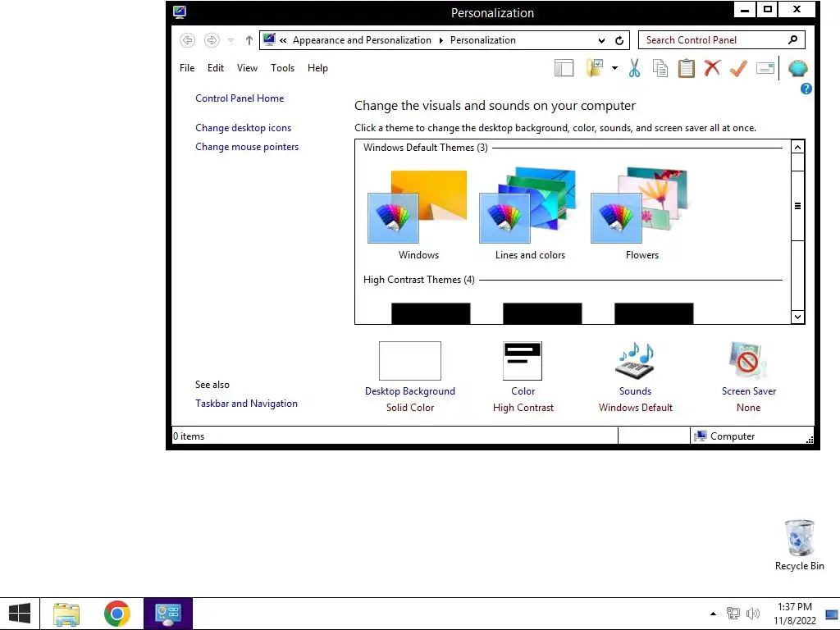Click the Control Panel taskbar button
Viewport: 840px width, 630px height.
(x=167, y=614)
